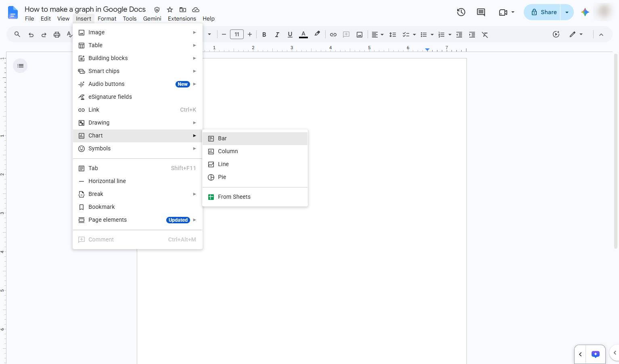Open bulleted list options arrow
Screen dimensions: 619x364
432,35
